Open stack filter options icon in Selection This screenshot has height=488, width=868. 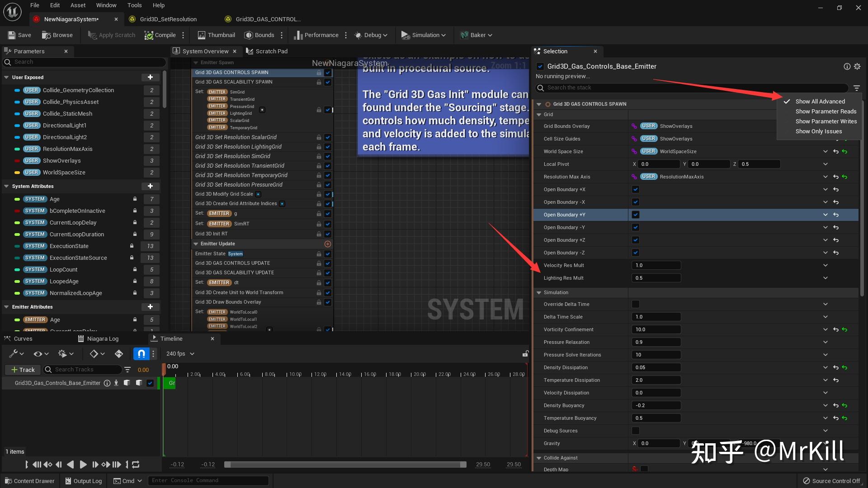[856, 88]
